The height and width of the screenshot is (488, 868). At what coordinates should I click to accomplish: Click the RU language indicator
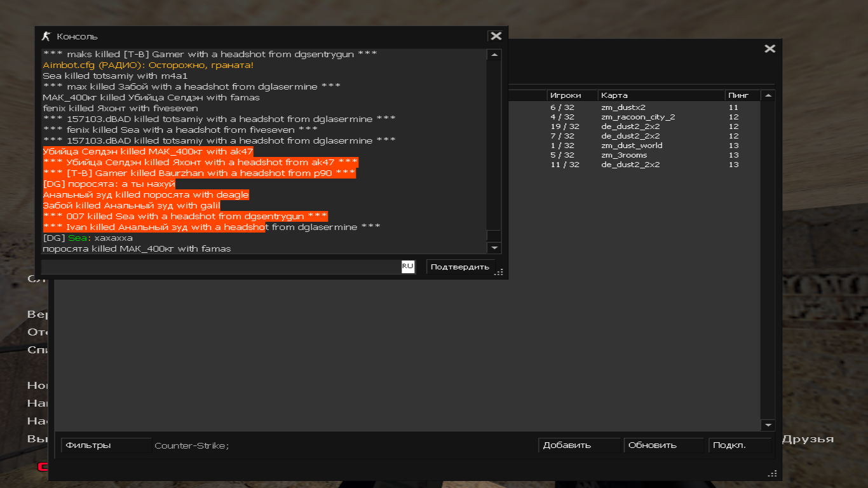pyautogui.click(x=407, y=266)
